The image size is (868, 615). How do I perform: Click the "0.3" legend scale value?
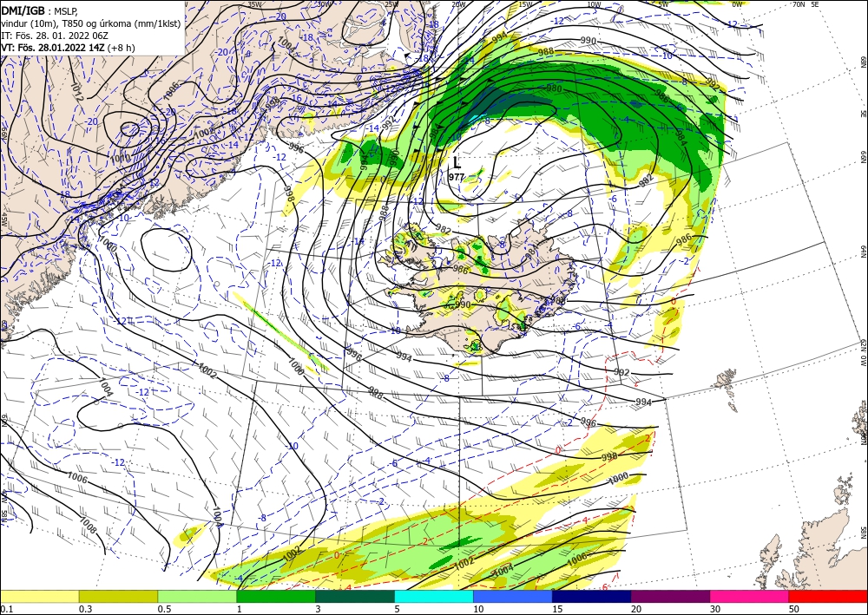point(85,608)
